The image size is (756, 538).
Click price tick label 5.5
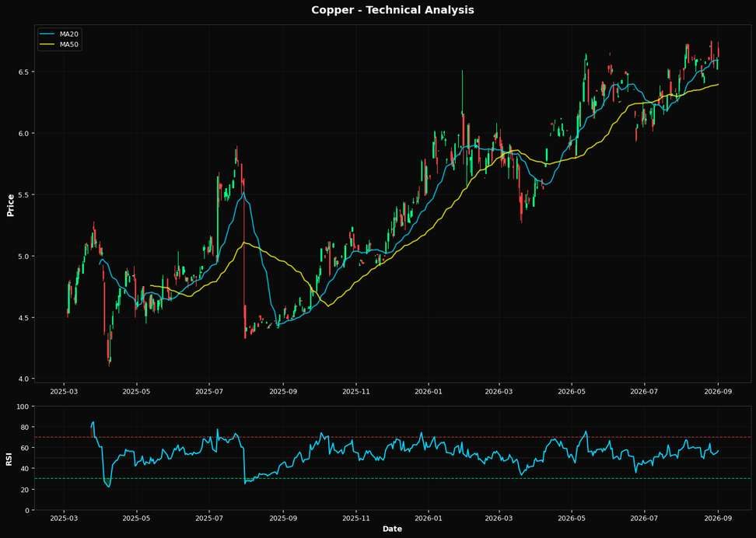25,195
